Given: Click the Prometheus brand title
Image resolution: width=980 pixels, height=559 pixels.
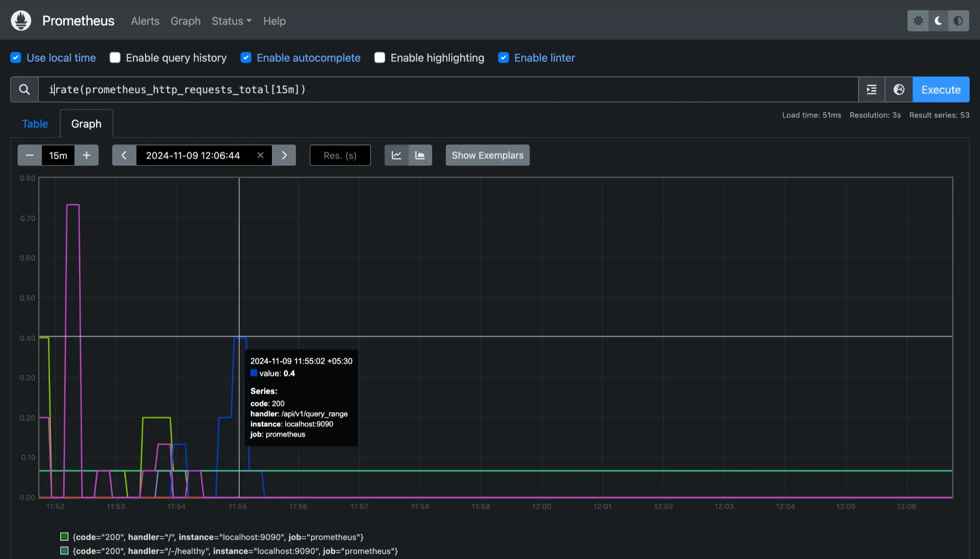Looking at the screenshot, I should (x=78, y=21).
